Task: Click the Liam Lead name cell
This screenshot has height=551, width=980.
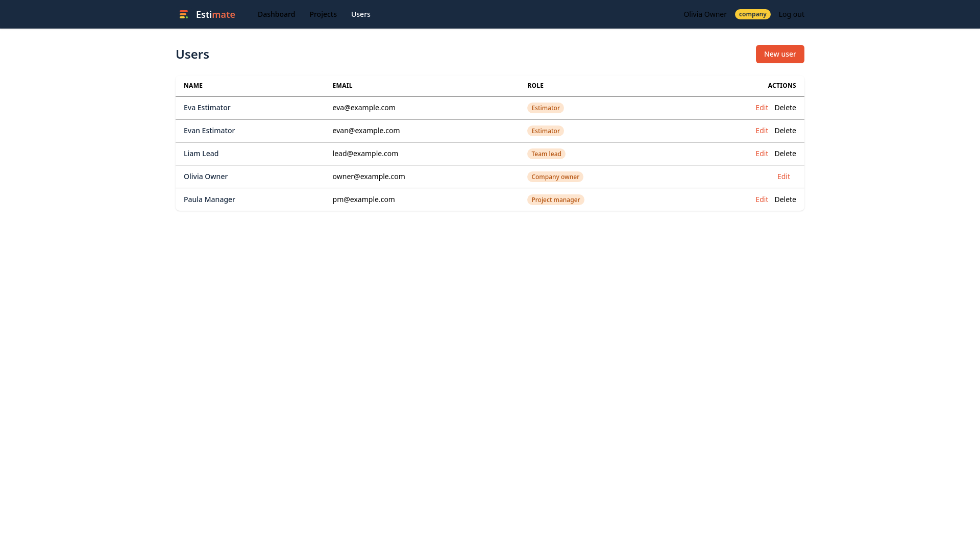Action: pos(201,154)
